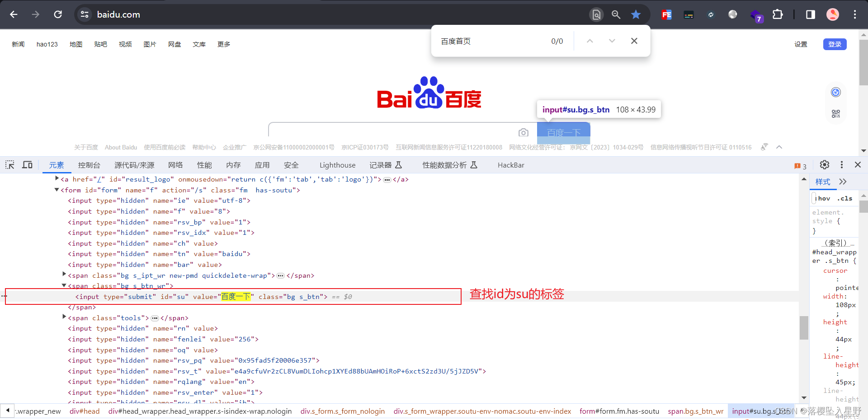Click div#head breadcrumb item
Viewport: 868px width, 420px height.
pyautogui.click(x=85, y=411)
